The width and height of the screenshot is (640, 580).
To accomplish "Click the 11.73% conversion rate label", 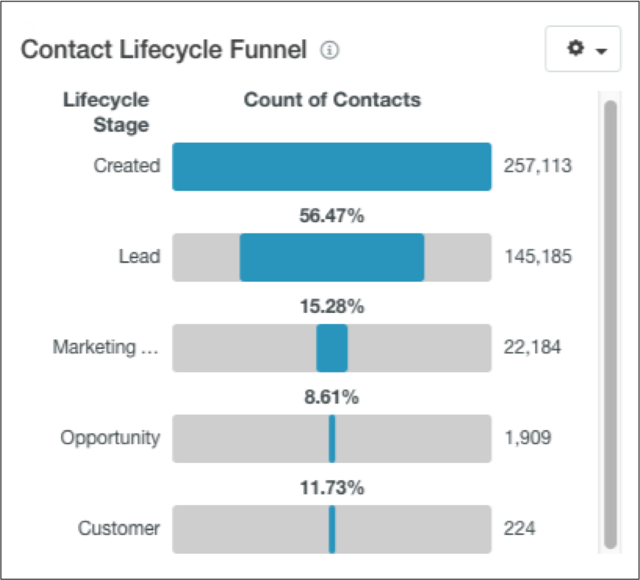I will (331, 488).
